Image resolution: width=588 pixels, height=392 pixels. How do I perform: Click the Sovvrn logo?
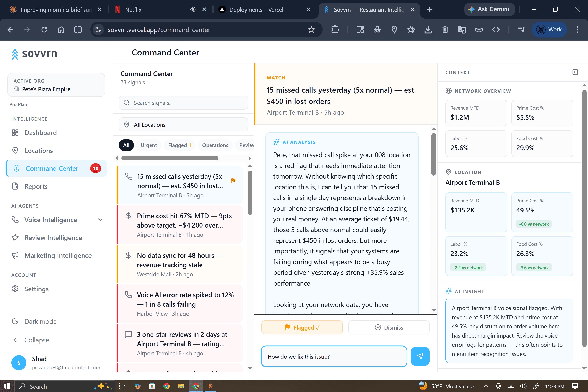coord(34,54)
